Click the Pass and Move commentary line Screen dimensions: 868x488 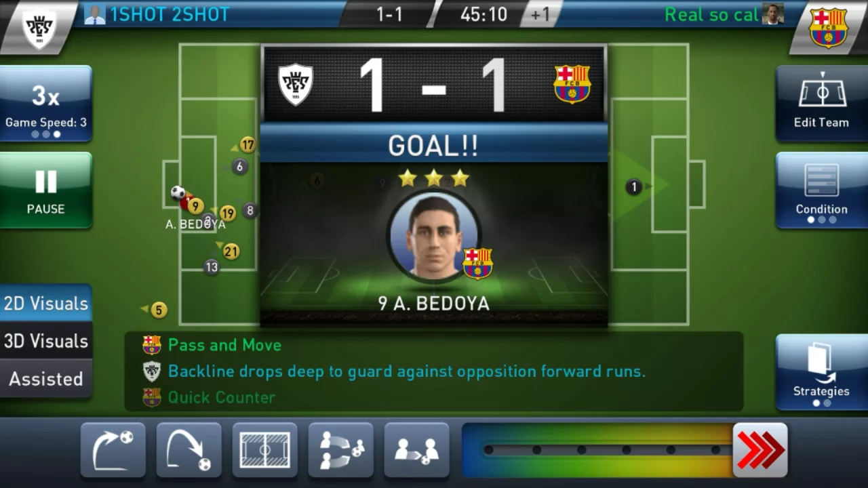[224, 345]
